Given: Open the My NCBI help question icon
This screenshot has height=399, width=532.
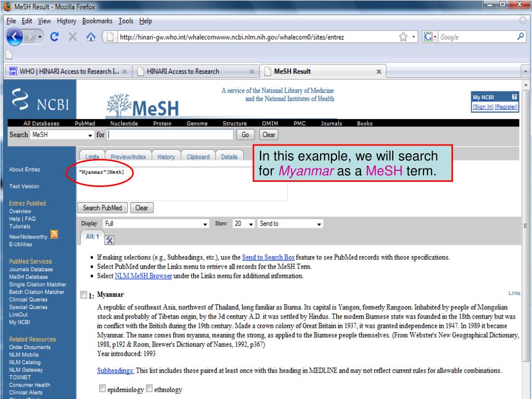Looking at the screenshot, I should pyautogui.click(x=514, y=97).
